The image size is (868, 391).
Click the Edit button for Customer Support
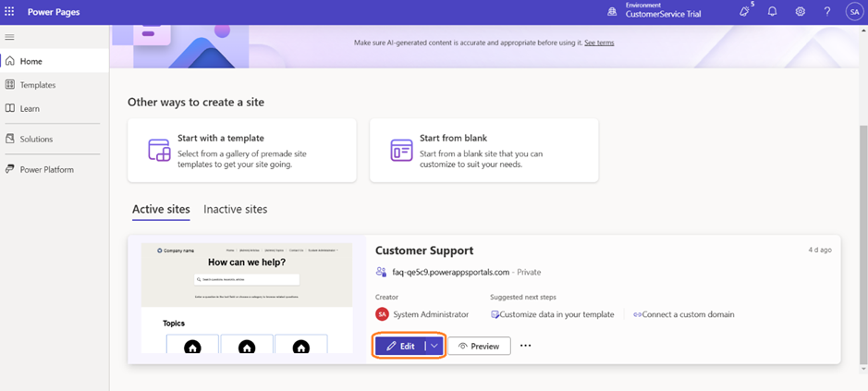399,346
